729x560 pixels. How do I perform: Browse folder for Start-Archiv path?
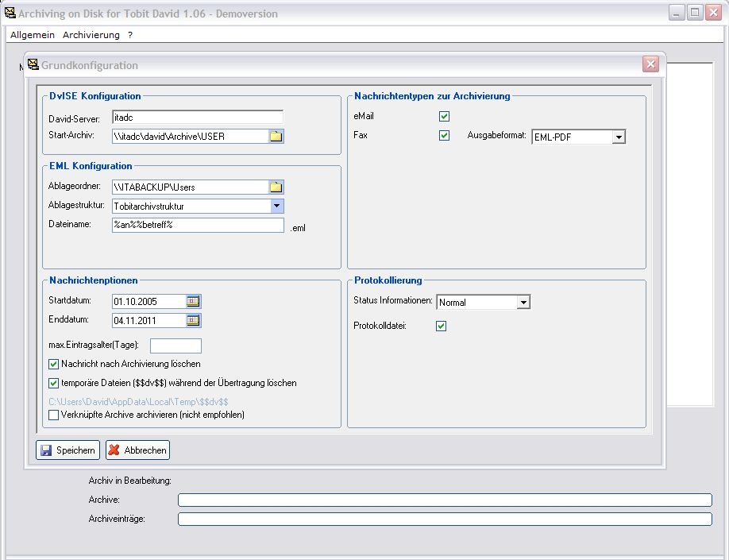[x=276, y=137]
